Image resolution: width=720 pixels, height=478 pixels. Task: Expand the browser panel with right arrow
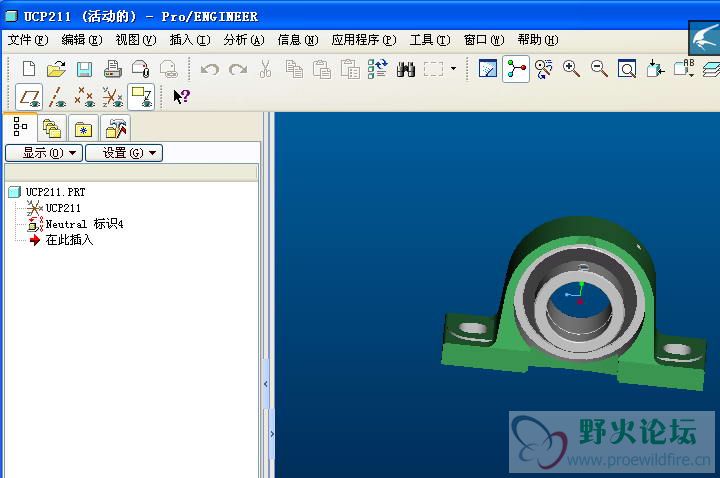click(x=272, y=433)
